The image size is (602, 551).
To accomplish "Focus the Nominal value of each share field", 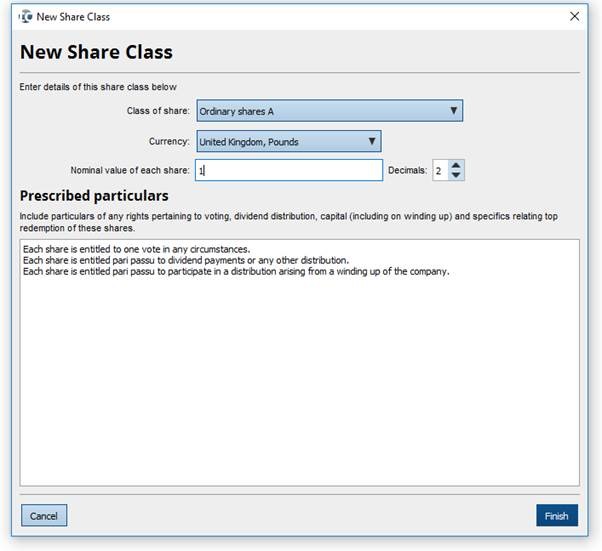I will click(288, 171).
